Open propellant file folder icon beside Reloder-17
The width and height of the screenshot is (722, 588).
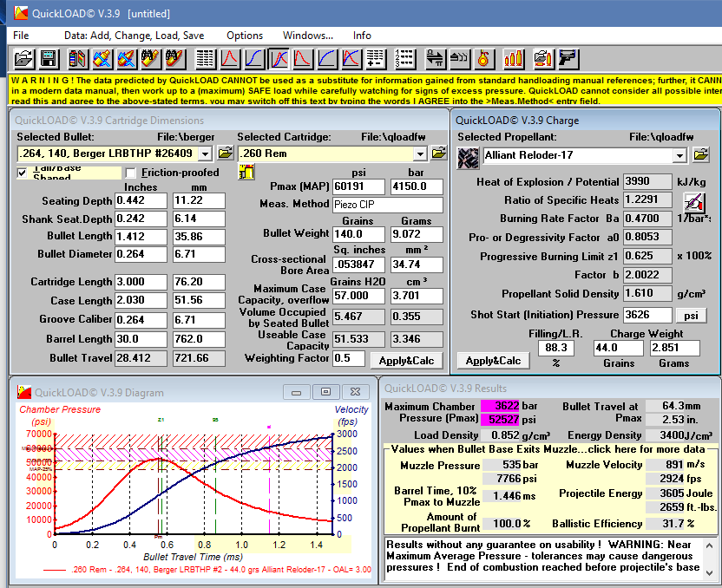pyautogui.click(x=700, y=154)
